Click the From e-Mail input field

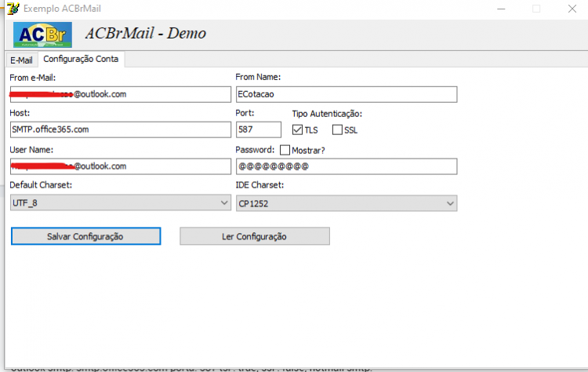coord(121,94)
